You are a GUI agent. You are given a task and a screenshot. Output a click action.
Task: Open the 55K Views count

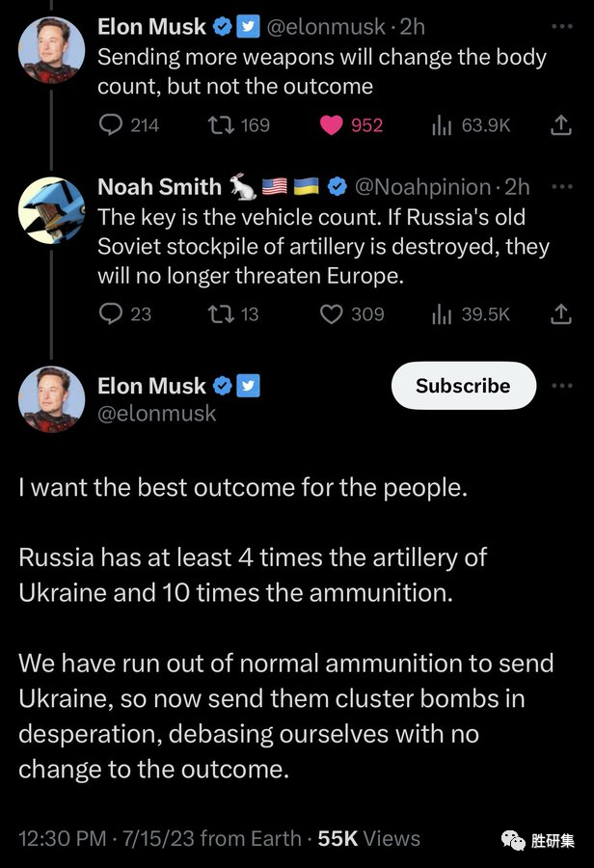tap(368, 838)
